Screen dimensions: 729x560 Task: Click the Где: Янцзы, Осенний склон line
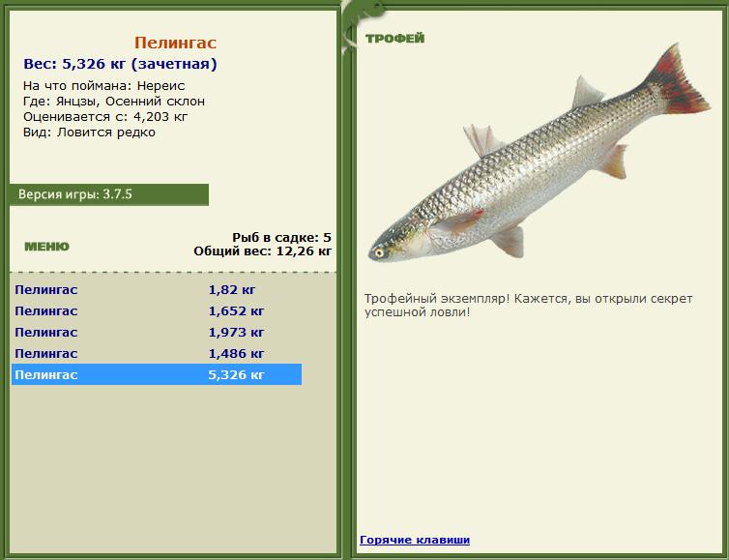114,101
